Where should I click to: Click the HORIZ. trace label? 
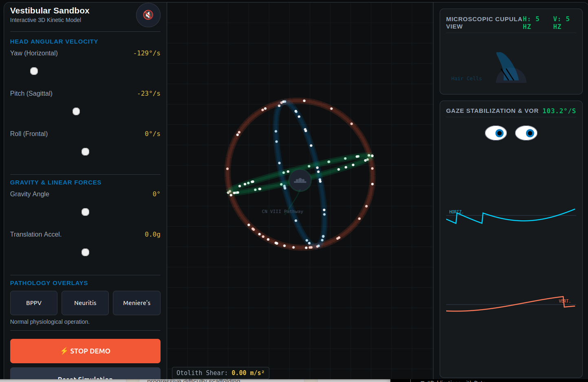pos(456,212)
